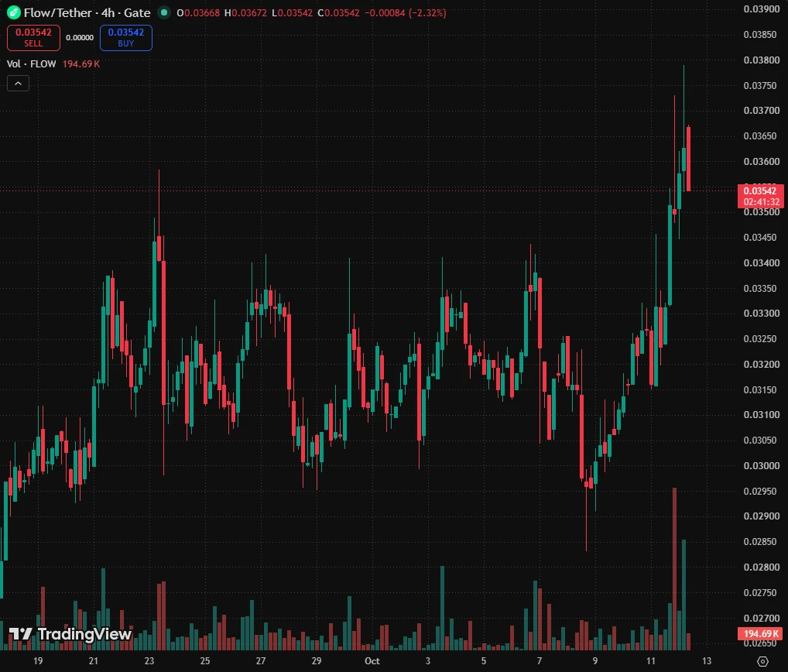Viewport: 788px width, 672px height.
Task: Click the 0.03100 price axis label
Action: click(762, 415)
